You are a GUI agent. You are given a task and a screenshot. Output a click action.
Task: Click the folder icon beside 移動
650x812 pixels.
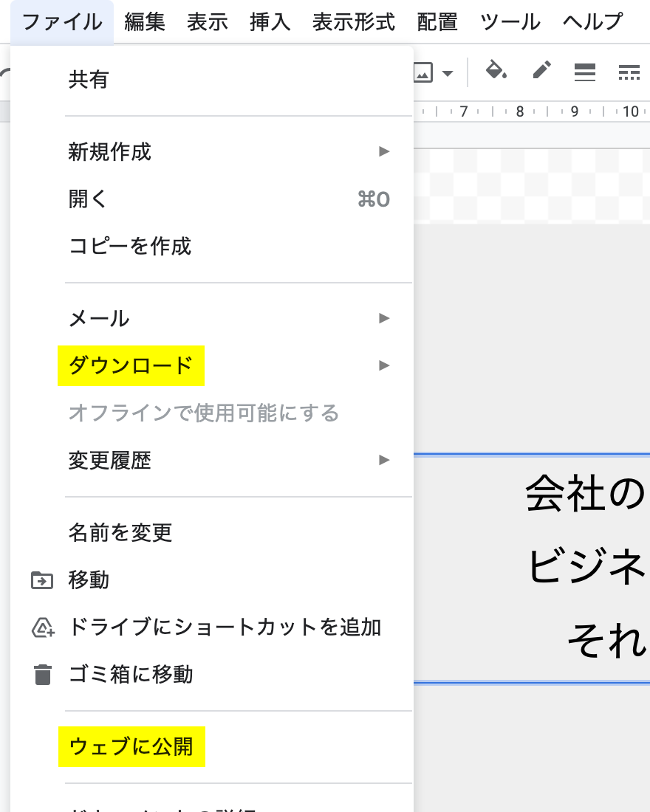(43, 581)
